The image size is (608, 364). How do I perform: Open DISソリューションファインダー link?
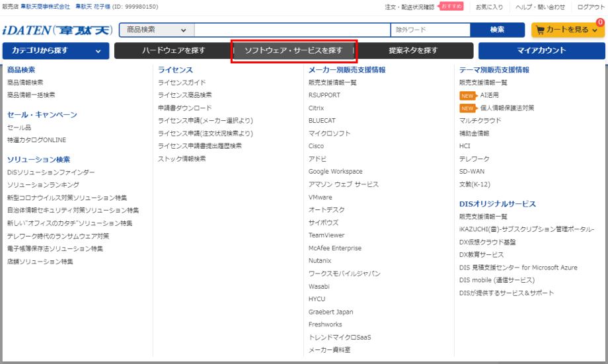tap(46, 172)
